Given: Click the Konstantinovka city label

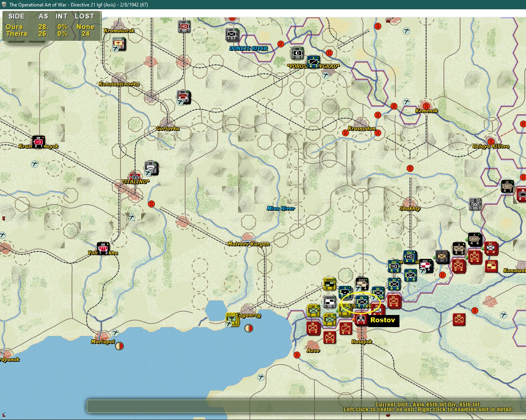Looking at the screenshot, I should (119, 84).
